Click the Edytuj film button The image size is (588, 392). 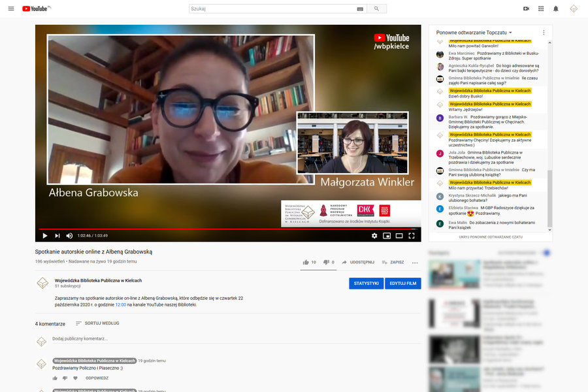[403, 283]
